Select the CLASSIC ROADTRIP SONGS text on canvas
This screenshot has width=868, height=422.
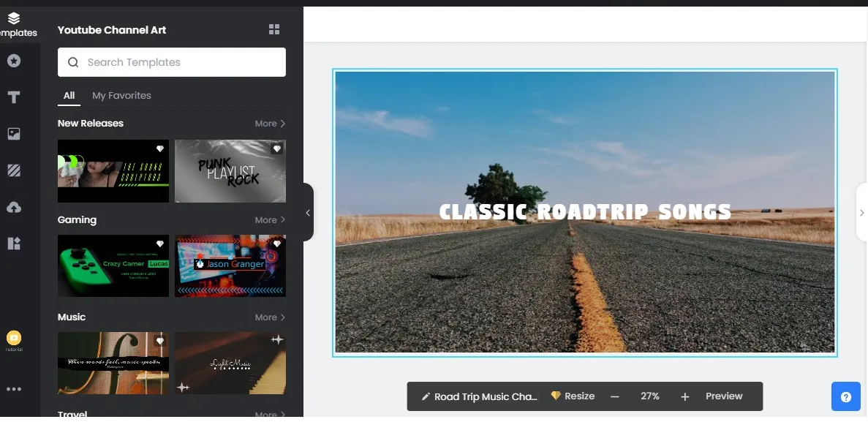click(x=585, y=212)
